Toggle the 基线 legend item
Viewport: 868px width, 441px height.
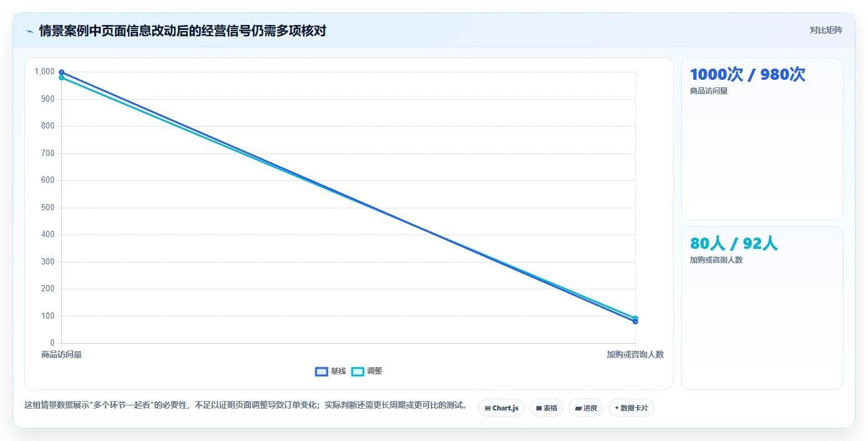click(330, 371)
